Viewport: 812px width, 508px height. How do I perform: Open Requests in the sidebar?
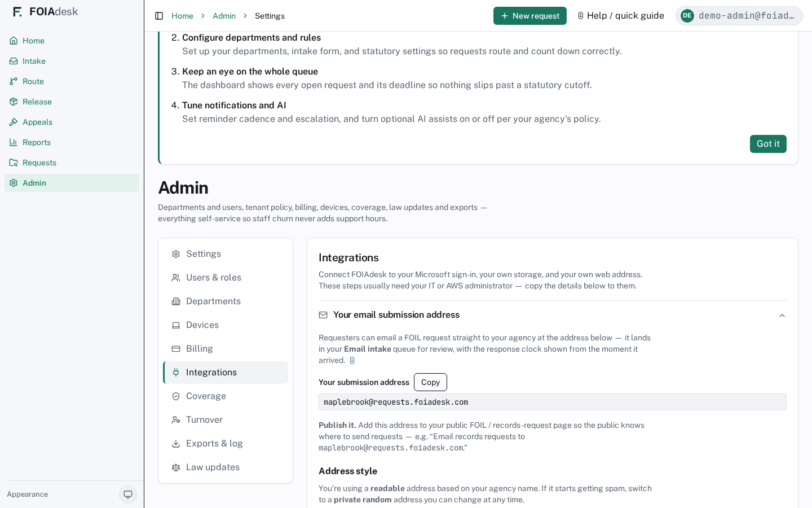(72, 163)
